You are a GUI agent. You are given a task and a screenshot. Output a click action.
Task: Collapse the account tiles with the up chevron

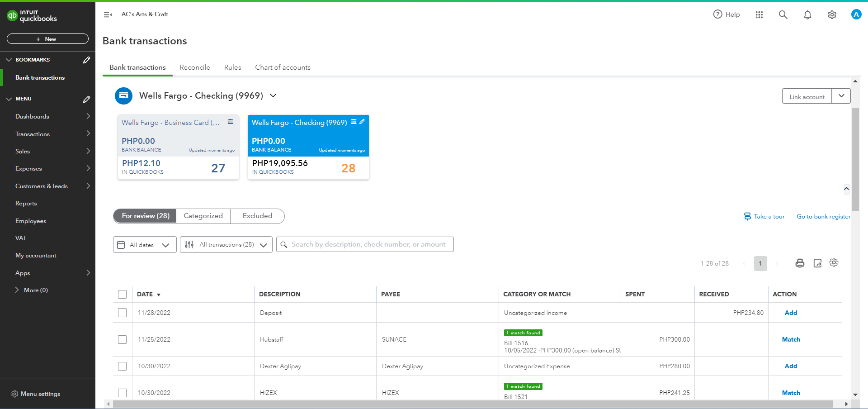coord(846,189)
